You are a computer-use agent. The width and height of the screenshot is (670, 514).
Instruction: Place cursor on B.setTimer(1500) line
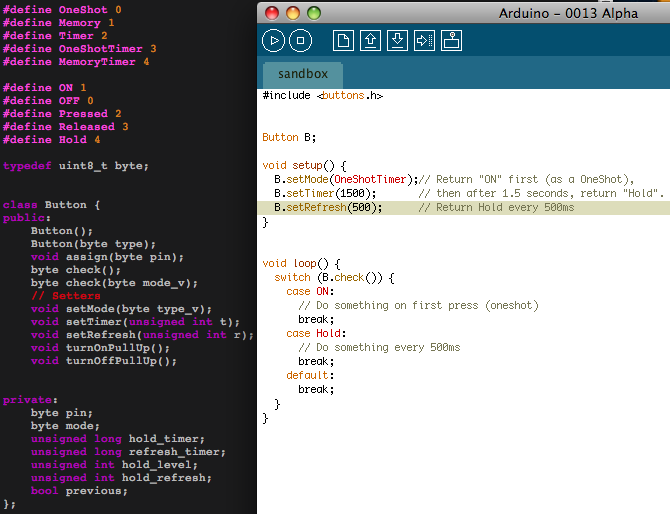pos(324,193)
